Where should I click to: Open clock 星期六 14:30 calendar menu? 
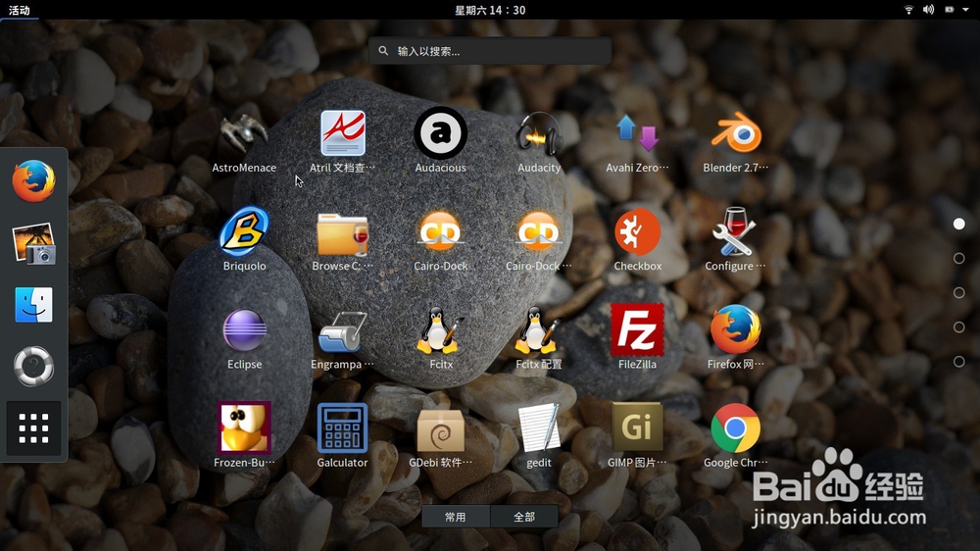pos(490,10)
